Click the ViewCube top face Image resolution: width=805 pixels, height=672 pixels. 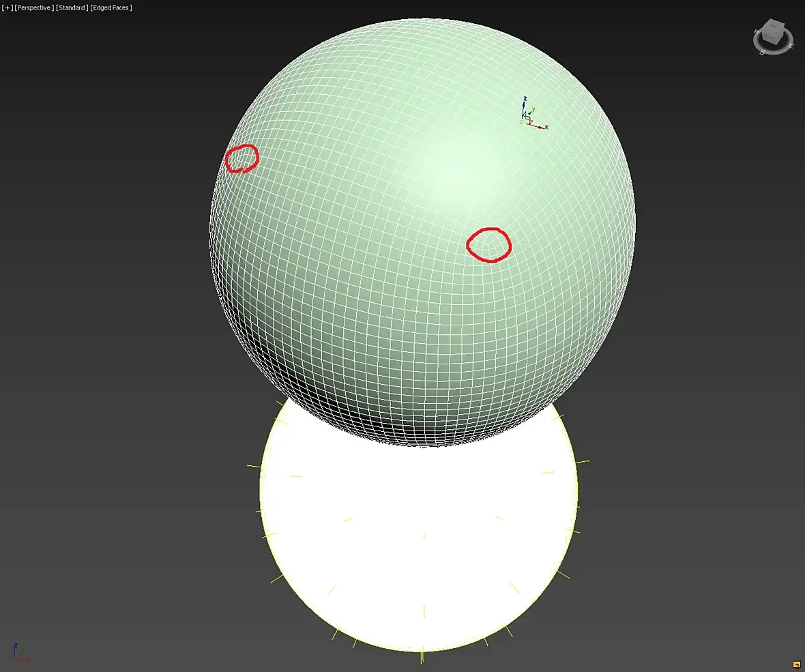click(x=774, y=25)
